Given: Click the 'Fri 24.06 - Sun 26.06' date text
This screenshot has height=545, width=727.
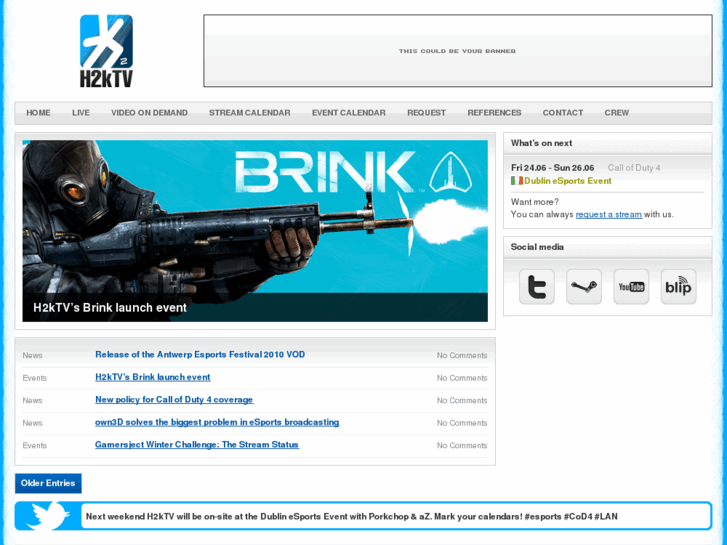Looking at the screenshot, I should coord(552,167).
